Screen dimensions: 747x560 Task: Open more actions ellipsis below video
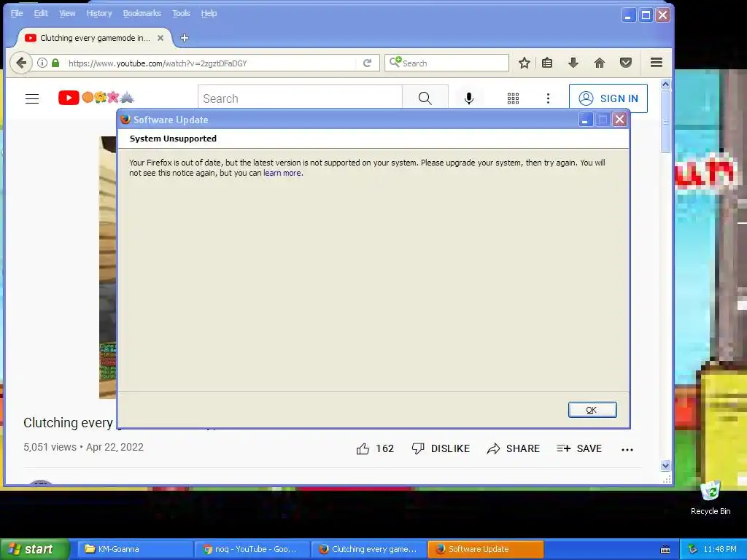coord(627,449)
